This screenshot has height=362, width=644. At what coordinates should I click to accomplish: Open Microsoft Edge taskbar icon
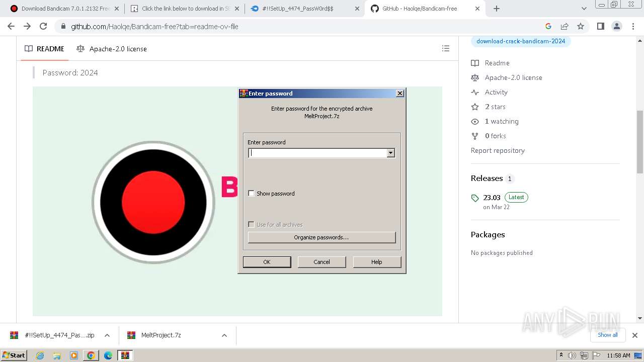pyautogui.click(x=108, y=355)
